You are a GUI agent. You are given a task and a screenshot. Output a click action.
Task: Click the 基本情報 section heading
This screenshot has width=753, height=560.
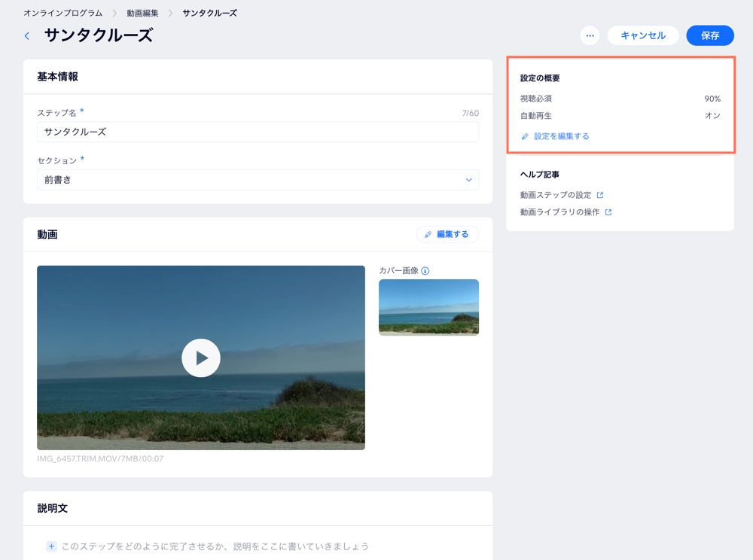pyautogui.click(x=58, y=77)
